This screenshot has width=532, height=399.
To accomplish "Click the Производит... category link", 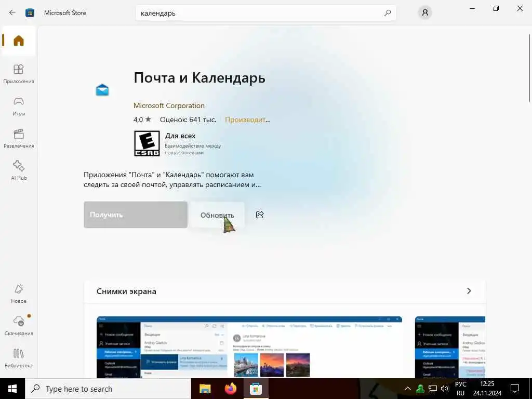I will (x=248, y=120).
